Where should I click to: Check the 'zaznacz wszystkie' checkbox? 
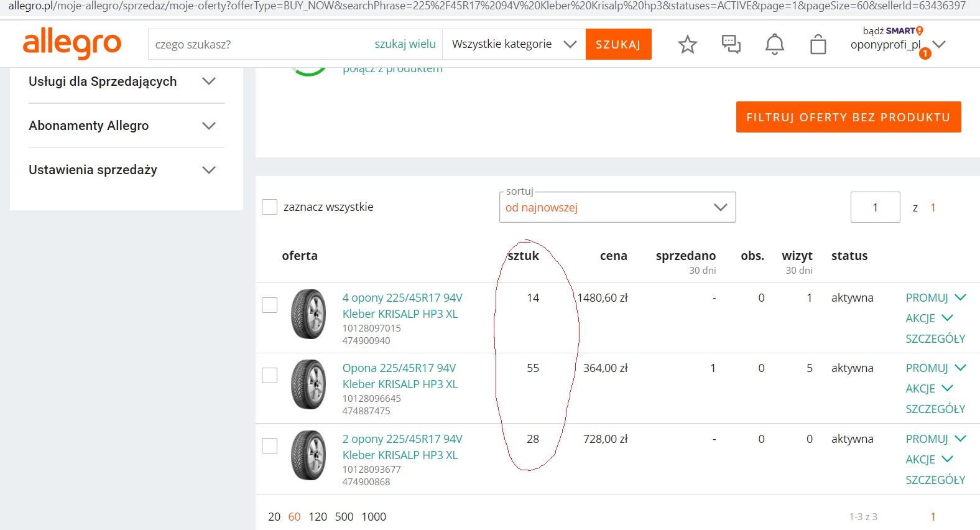point(269,207)
